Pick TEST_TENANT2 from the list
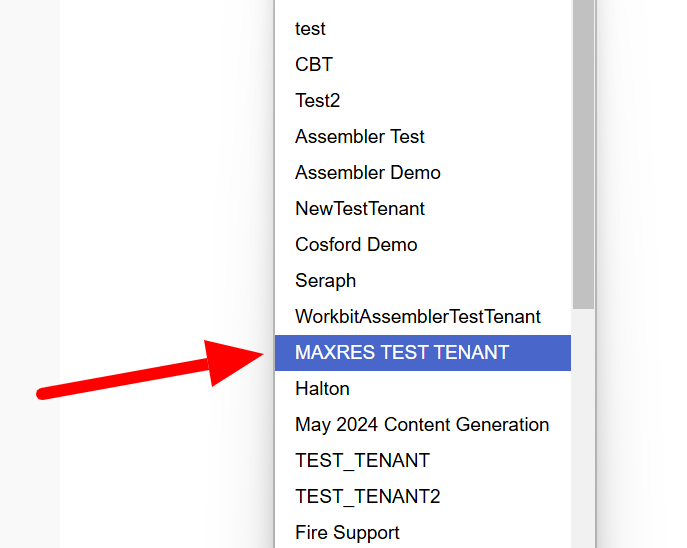Screen dimensions: 687x548 click(x=367, y=497)
